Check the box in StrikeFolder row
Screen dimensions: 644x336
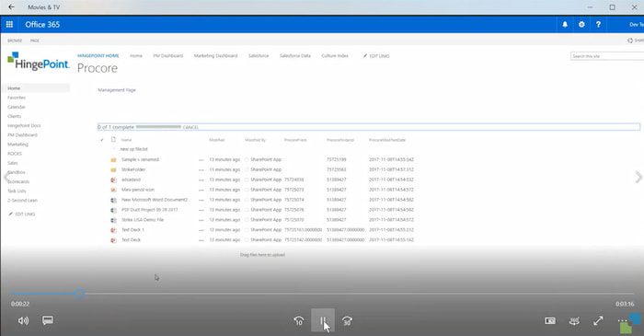[x=247, y=169]
